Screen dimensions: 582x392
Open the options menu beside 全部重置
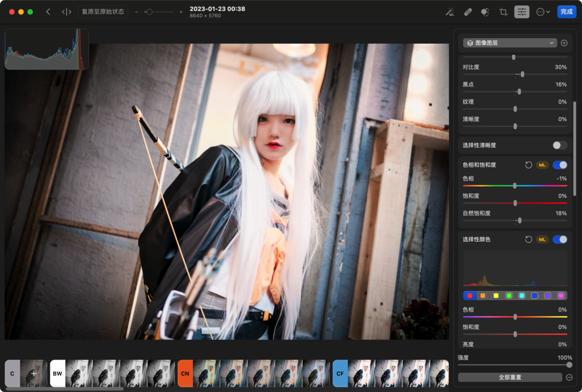coord(569,377)
